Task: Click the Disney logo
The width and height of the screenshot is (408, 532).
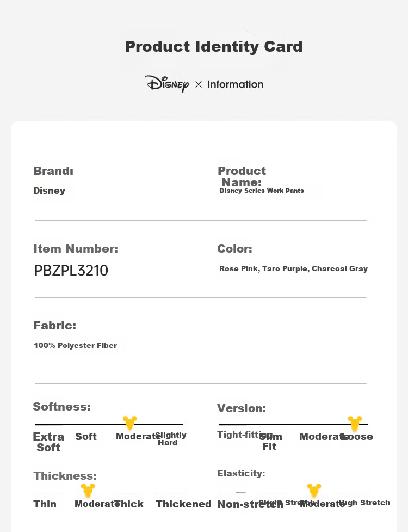Action: (x=166, y=84)
